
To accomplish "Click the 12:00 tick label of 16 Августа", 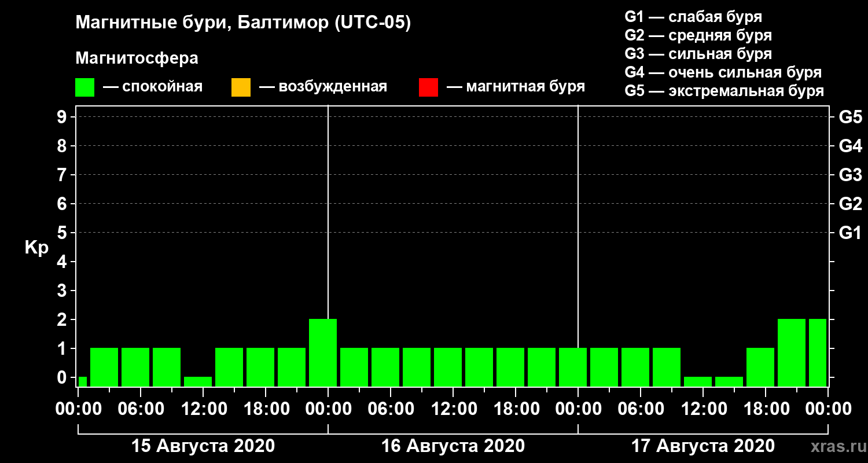I will [x=453, y=409].
